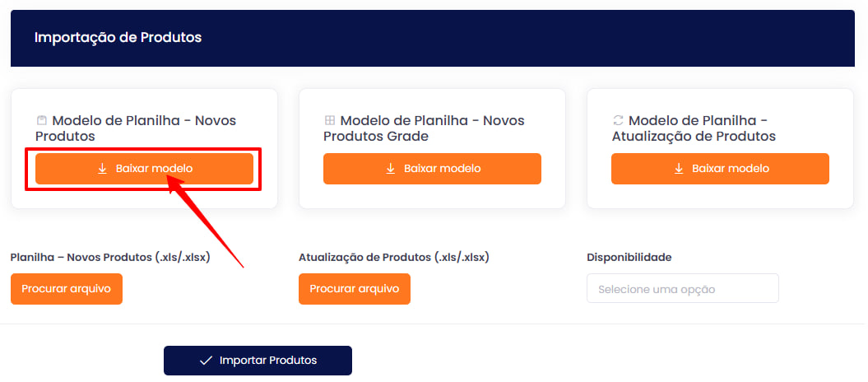Browse file for Planilha – Novos Produtos
868x382 pixels.
[67, 289]
